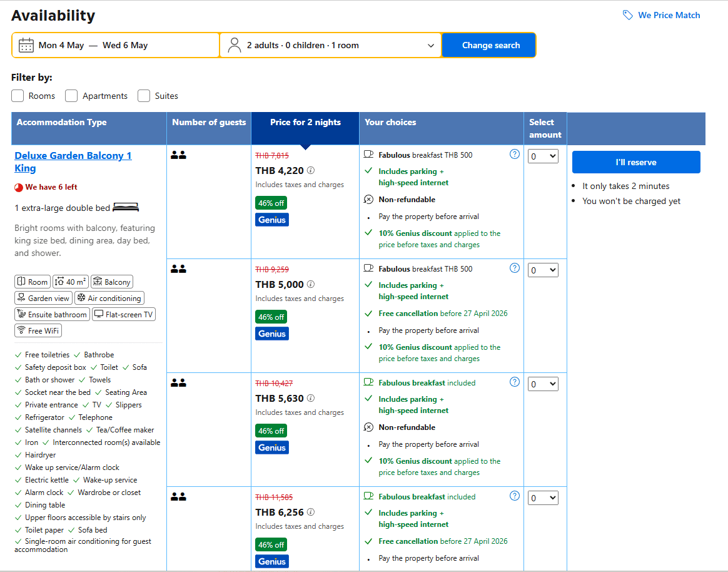Tick the Suites filter checkbox
The width and height of the screenshot is (728, 572).
click(x=143, y=95)
